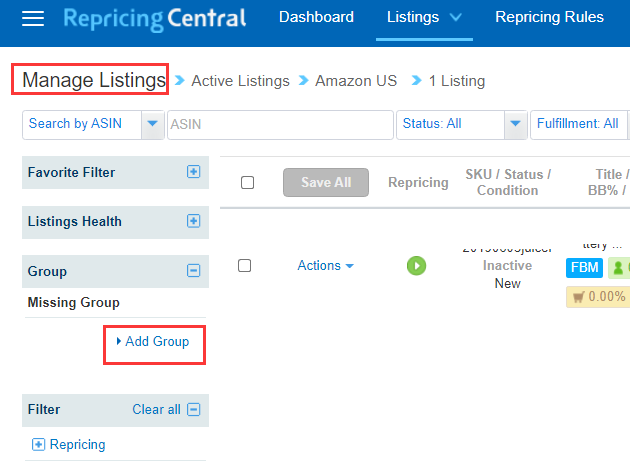Collapse the Group panel minus icon
Screen dimensions: 630x463
tap(193, 270)
